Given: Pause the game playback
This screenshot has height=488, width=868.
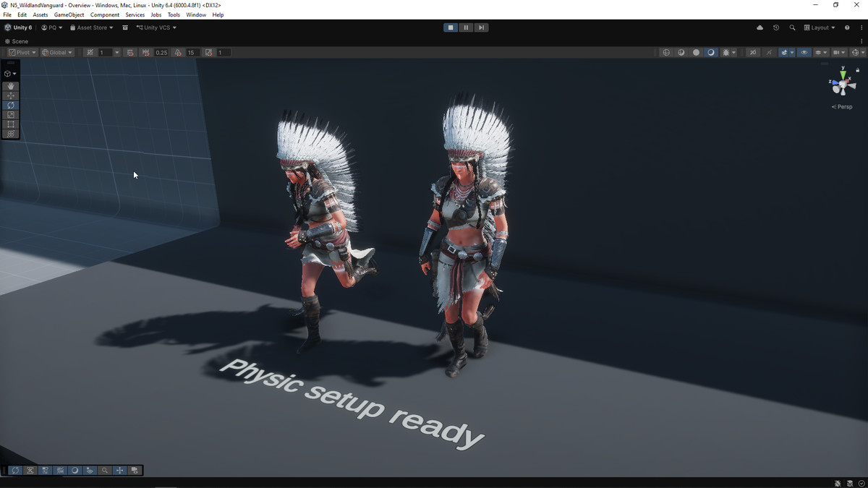Looking at the screenshot, I should coord(466,27).
